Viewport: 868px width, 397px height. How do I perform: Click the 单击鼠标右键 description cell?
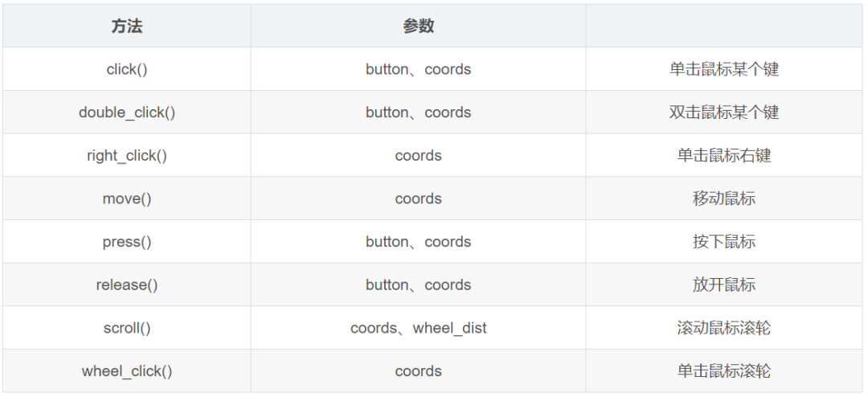coord(723,155)
